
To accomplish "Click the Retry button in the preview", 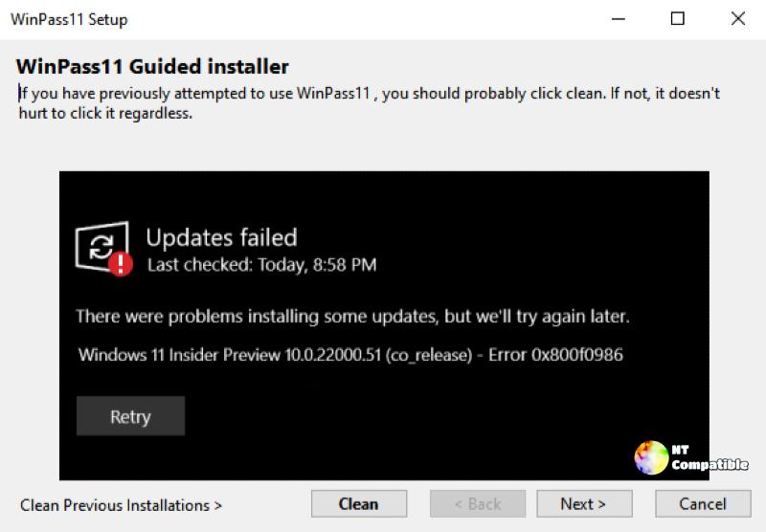I will click(130, 416).
